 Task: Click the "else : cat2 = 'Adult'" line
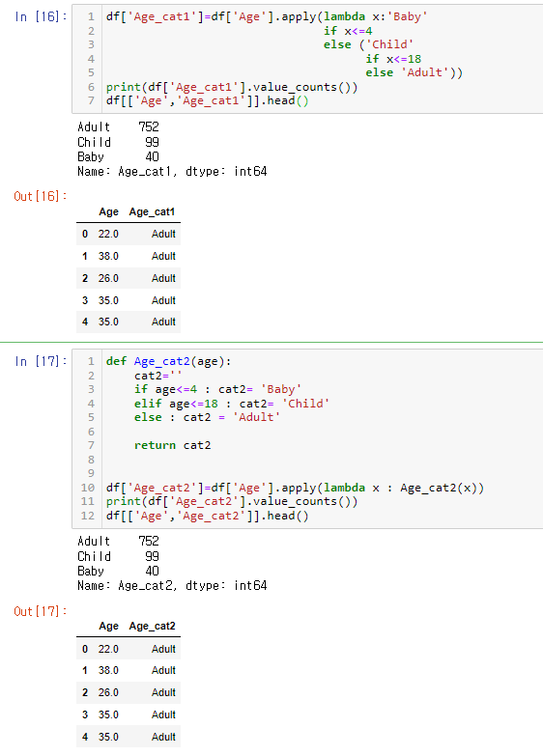(x=207, y=417)
